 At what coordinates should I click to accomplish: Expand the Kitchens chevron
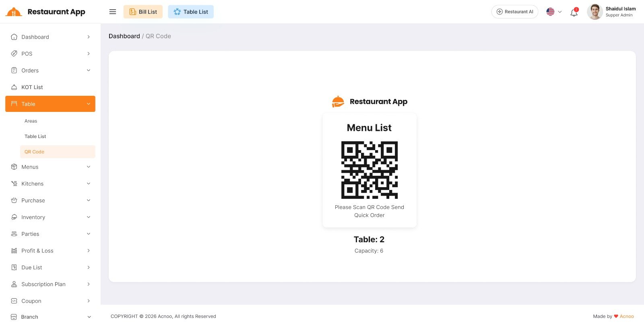[x=89, y=184]
